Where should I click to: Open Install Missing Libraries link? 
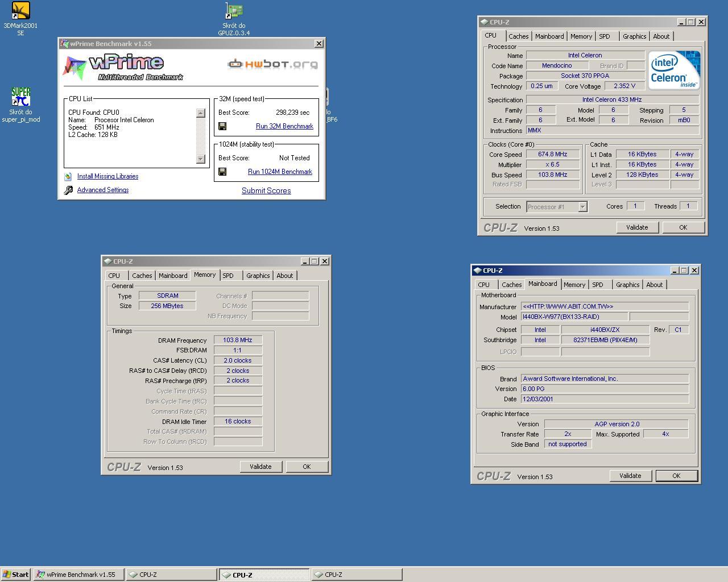click(107, 176)
